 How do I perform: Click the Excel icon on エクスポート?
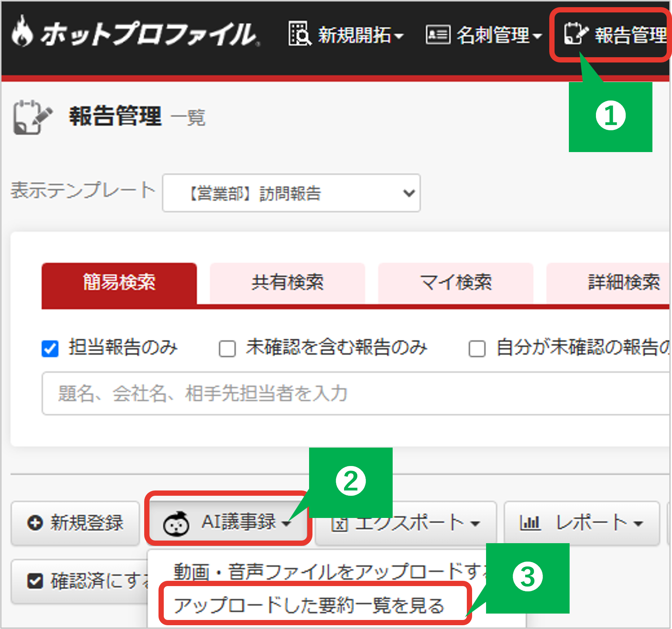tap(339, 524)
